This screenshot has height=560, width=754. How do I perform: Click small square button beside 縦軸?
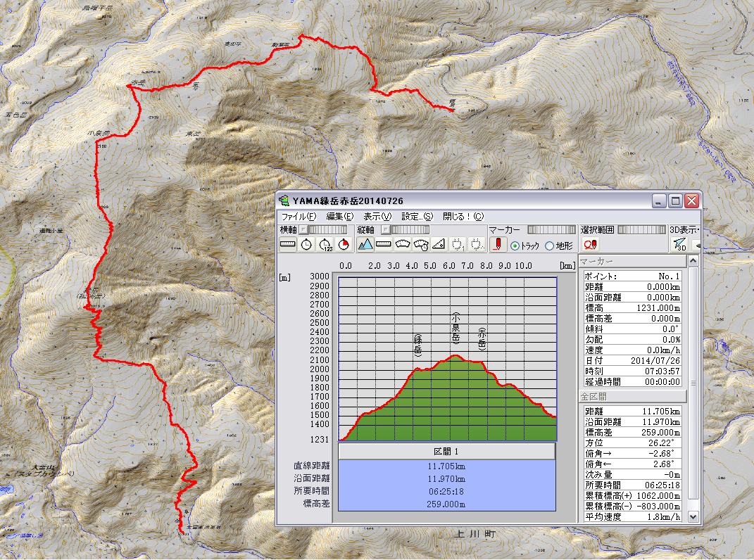(385, 230)
